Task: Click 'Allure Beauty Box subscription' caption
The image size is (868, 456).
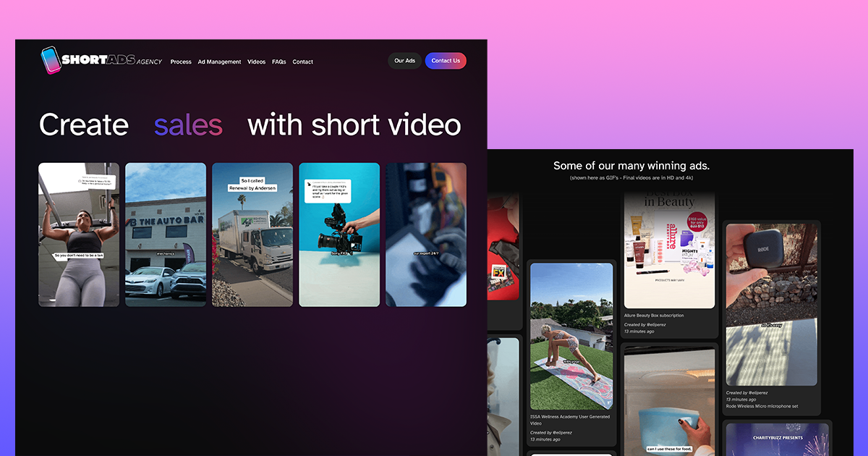Action: pos(654,316)
